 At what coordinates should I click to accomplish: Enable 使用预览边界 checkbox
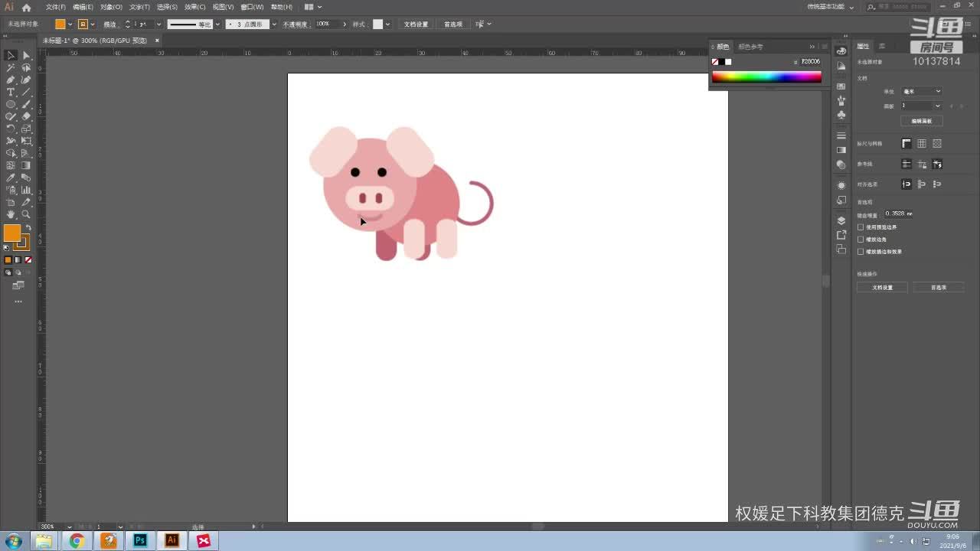[861, 227]
